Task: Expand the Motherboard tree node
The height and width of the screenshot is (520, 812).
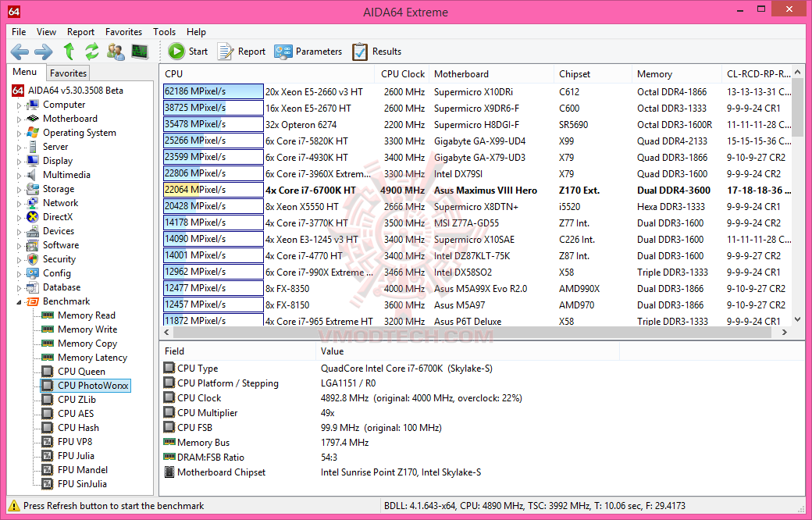Action: pyautogui.click(x=20, y=119)
